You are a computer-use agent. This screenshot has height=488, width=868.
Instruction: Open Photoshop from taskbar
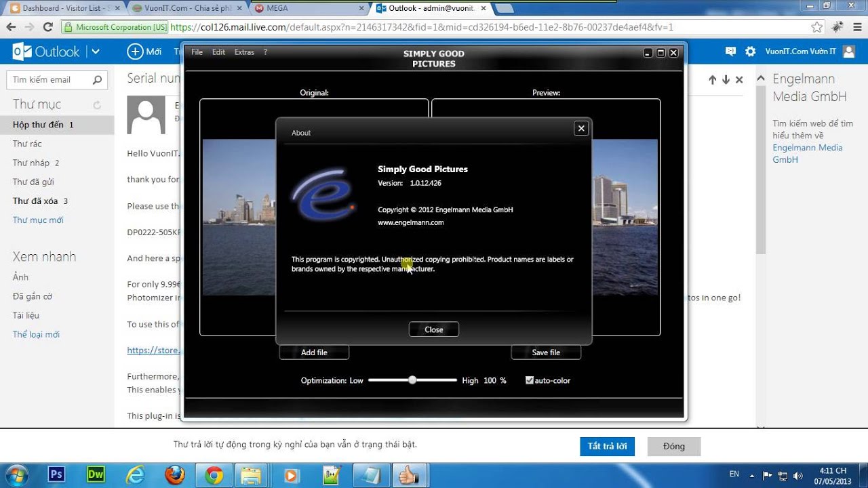pos(56,475)
